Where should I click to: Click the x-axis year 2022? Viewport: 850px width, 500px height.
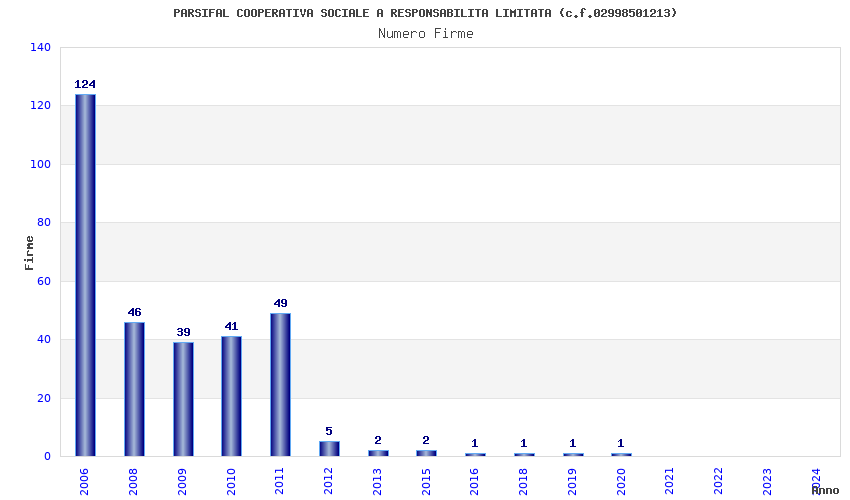point(718,482)
